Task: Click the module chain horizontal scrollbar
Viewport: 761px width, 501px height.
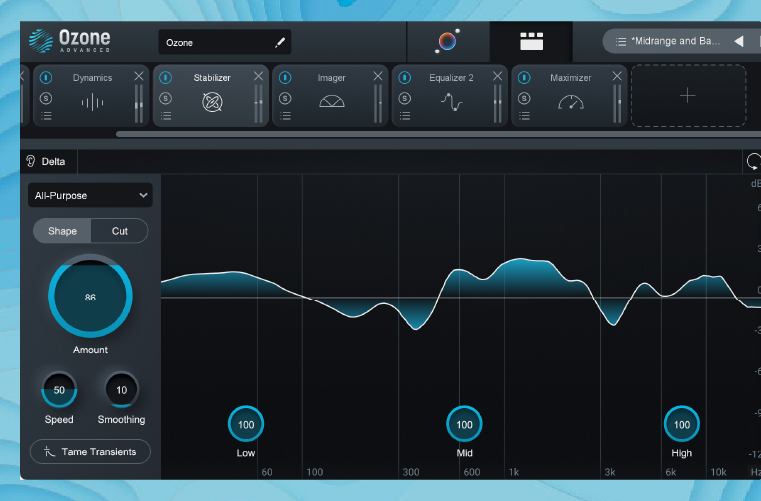Action: click(x=438, y=134)
